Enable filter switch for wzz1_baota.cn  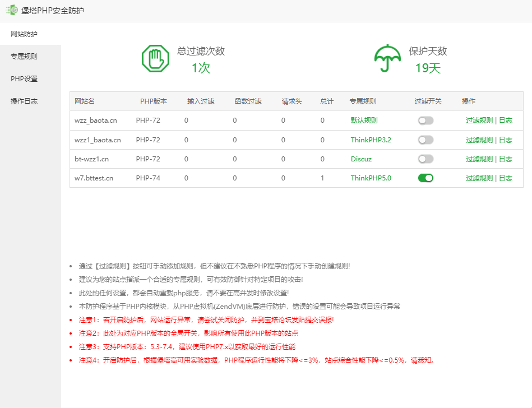pos(426,140)
